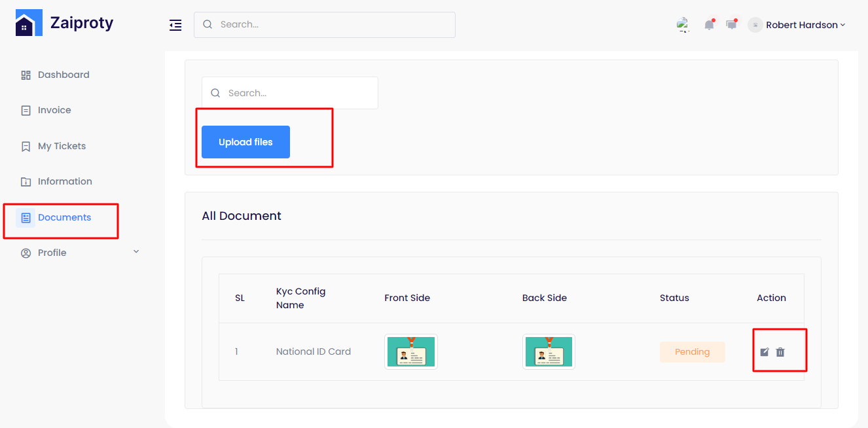Open the Front Side ID card thumbnail
This screenshot has height=428, width=868.
tap(411, 352)
